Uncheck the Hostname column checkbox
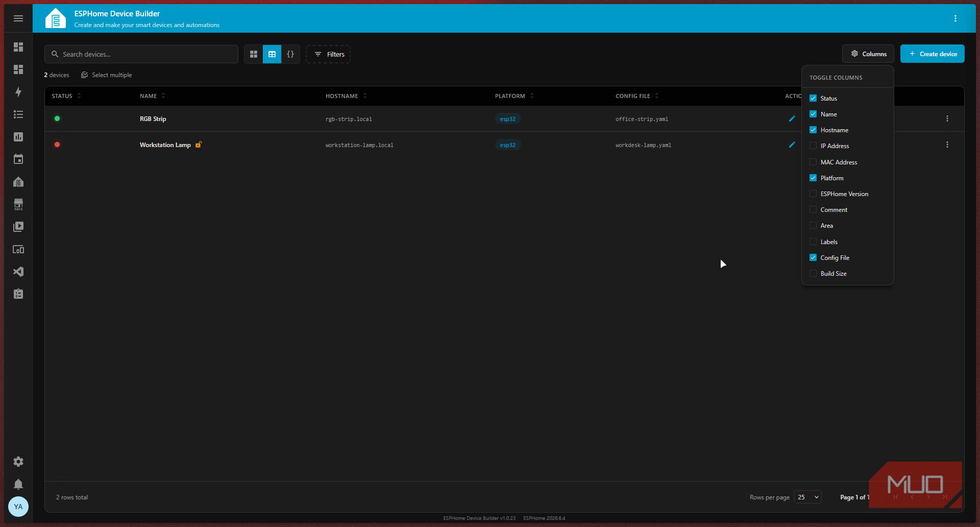Viewport: 980px width, 527px height. [x=813, y=130]
